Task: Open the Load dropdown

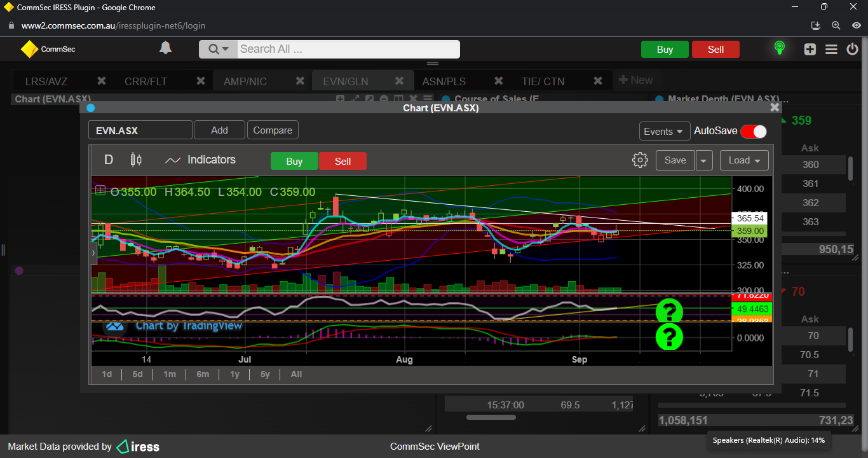Action: pyautogui.click(x=743, y=160)
